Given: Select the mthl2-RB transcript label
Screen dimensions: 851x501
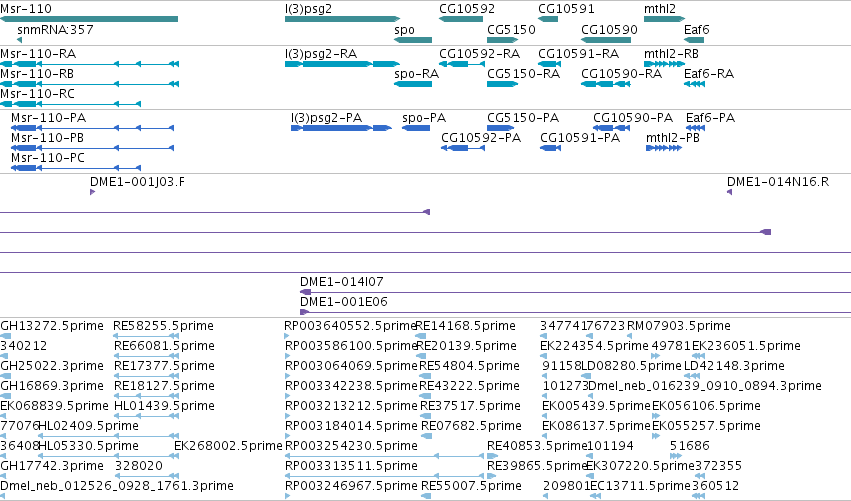Looking at the screenshot, I should click(671, 54).
